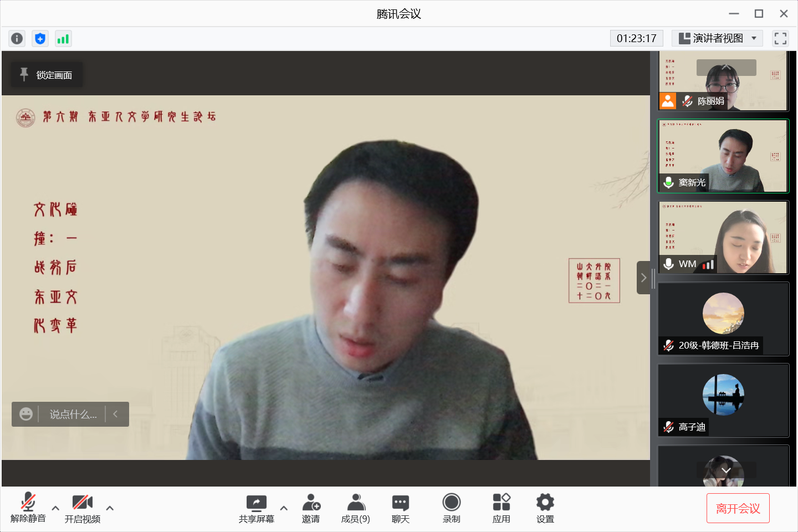Start recording with 录制 button

(x=451, y=508)
